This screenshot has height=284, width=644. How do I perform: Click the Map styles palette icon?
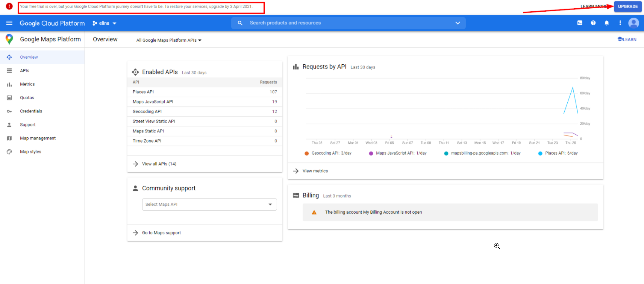coord(9,152)
